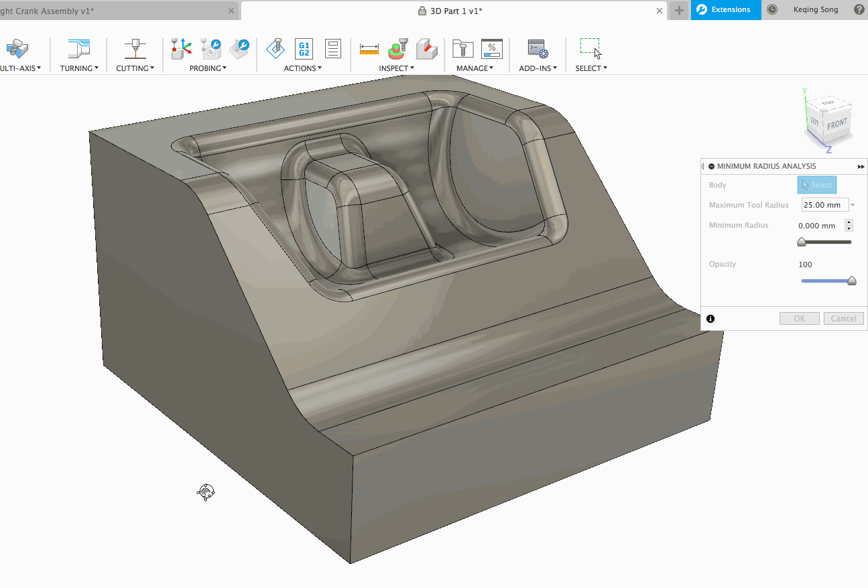Click the Maximum Tool Radius input field
Viewport: 868px width, 588px height.
(824, 205)
